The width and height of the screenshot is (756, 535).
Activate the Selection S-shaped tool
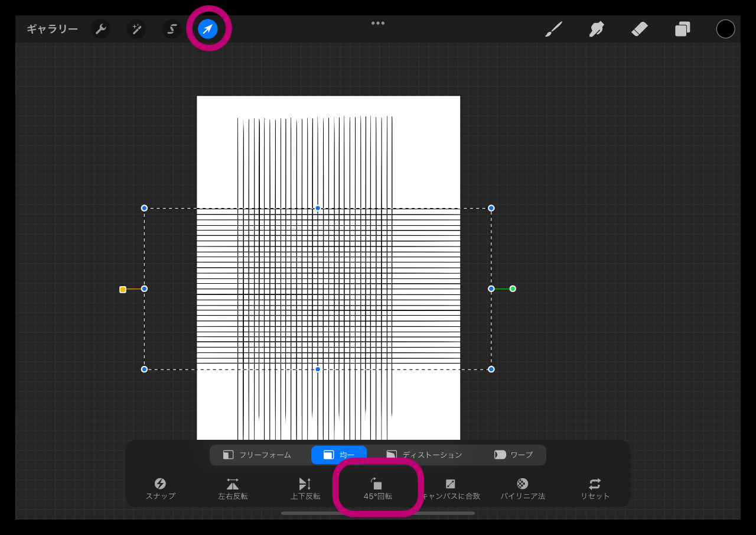172,29
